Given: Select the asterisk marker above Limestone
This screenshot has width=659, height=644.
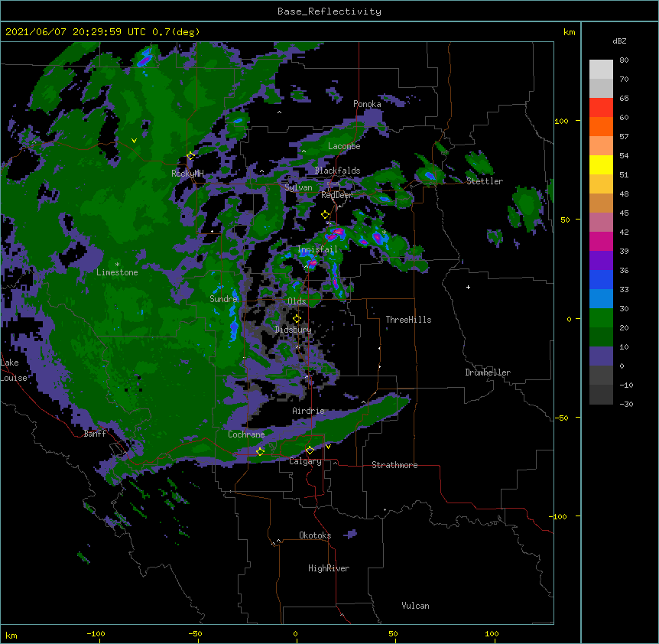Looking at the screenshot, I should tap(117, 265).
